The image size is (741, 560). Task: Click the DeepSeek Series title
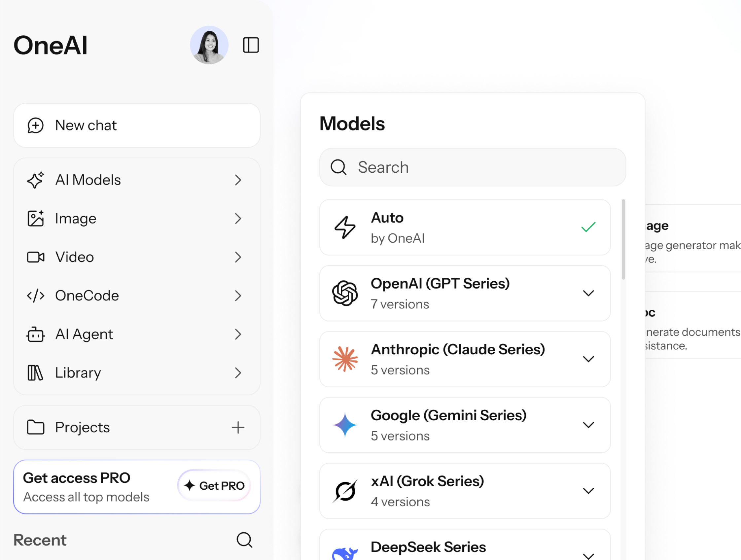click(428, 547)
